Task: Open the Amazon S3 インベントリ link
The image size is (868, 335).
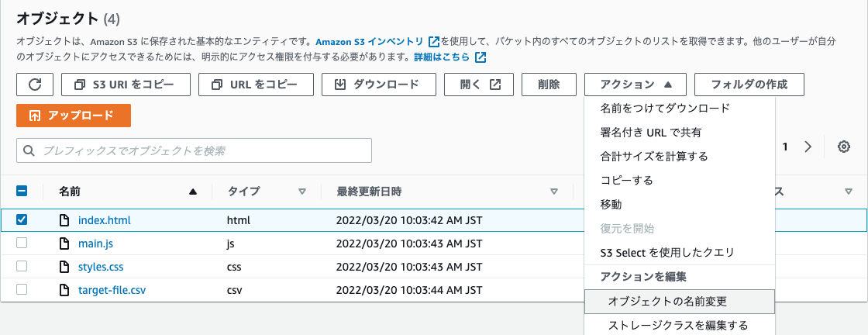Action: click(369, 42)
